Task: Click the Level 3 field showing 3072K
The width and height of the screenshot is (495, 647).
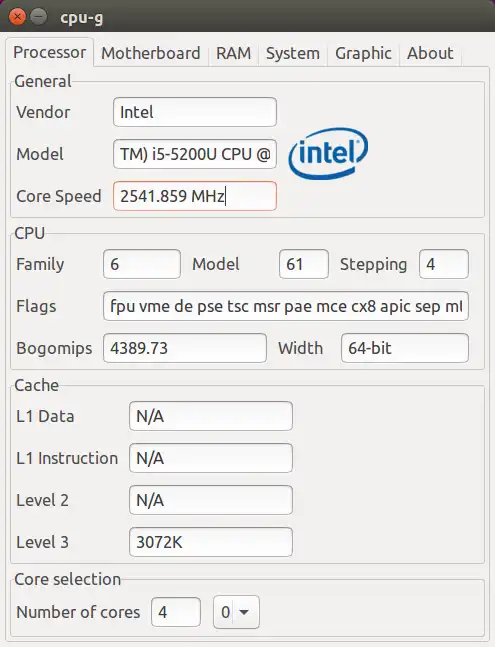Action: (x=211, y=542)
